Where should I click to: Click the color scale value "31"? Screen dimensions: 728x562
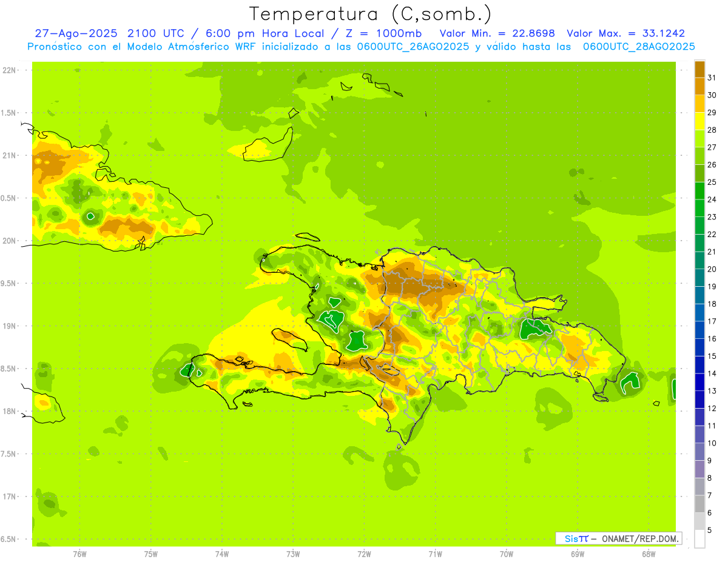[712, 78]
